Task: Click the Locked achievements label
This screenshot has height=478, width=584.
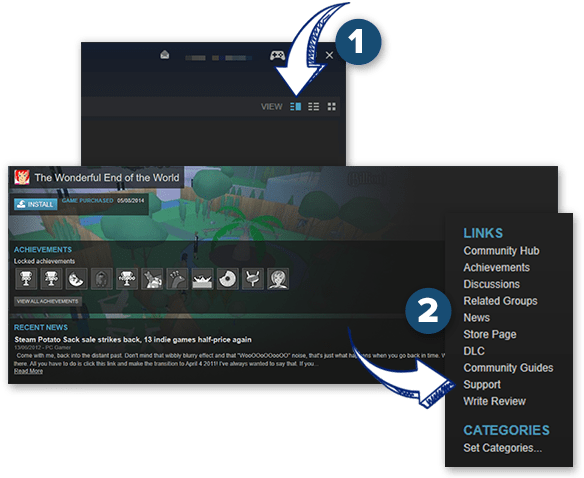Action: click(44, 261)
